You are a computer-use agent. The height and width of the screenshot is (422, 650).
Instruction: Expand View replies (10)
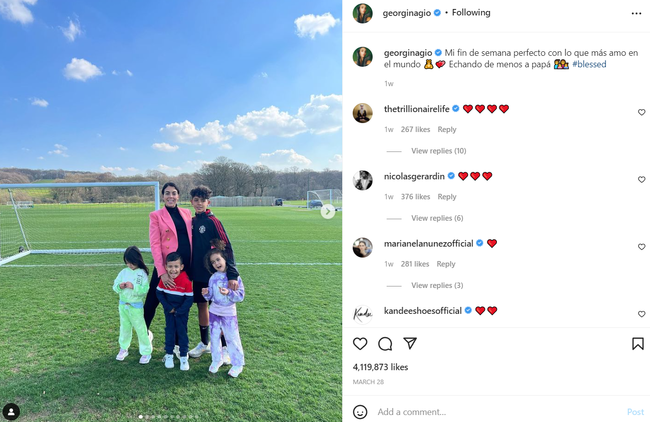coord(439,151)
